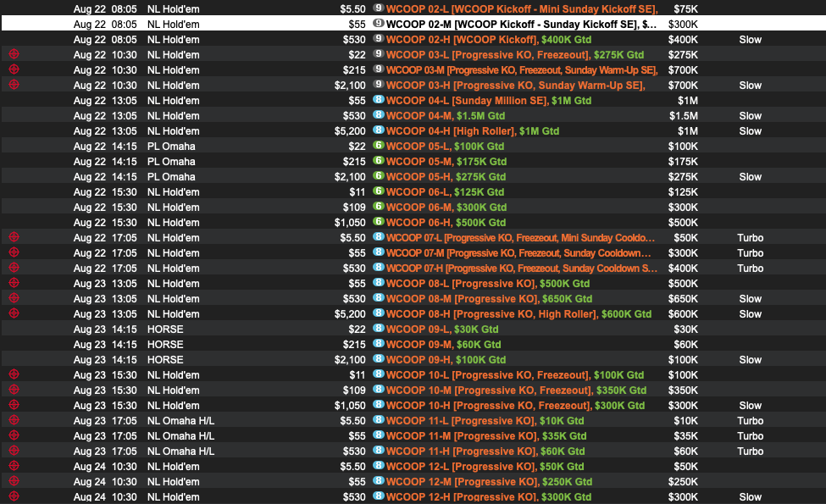The width and height of the screenshot is (826, 504).
Task: Click the 9-seat badge next to WCOOP 02-L
Action: coord(378,8)
